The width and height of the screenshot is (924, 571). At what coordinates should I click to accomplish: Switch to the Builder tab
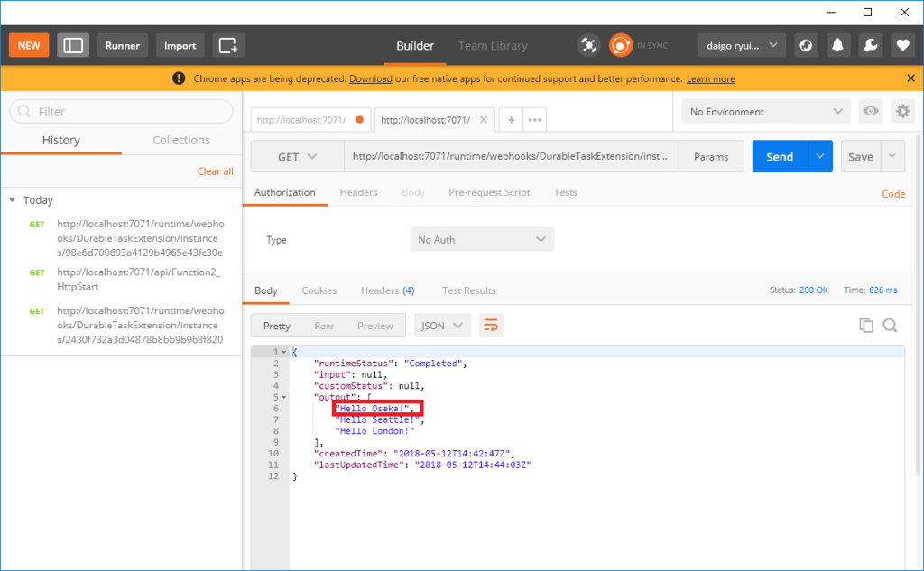point(415,46)
